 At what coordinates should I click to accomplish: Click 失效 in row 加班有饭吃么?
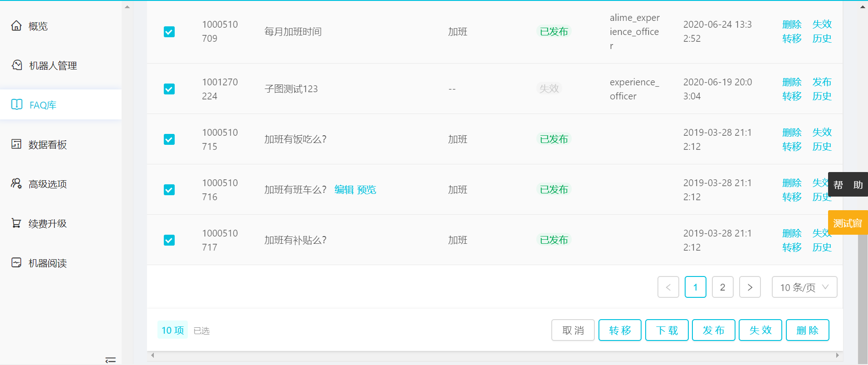[822, 133]
